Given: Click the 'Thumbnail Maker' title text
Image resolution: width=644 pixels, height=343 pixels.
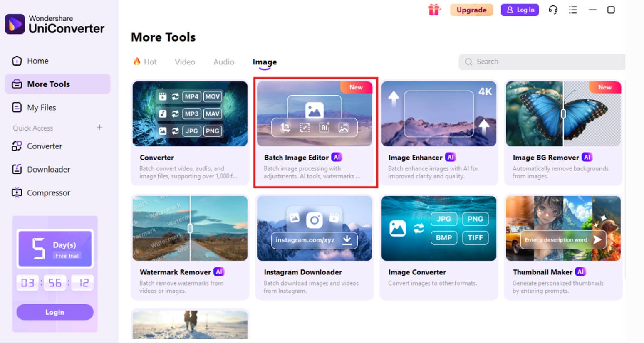Looking at the screenshot, I should coord(542,272).
